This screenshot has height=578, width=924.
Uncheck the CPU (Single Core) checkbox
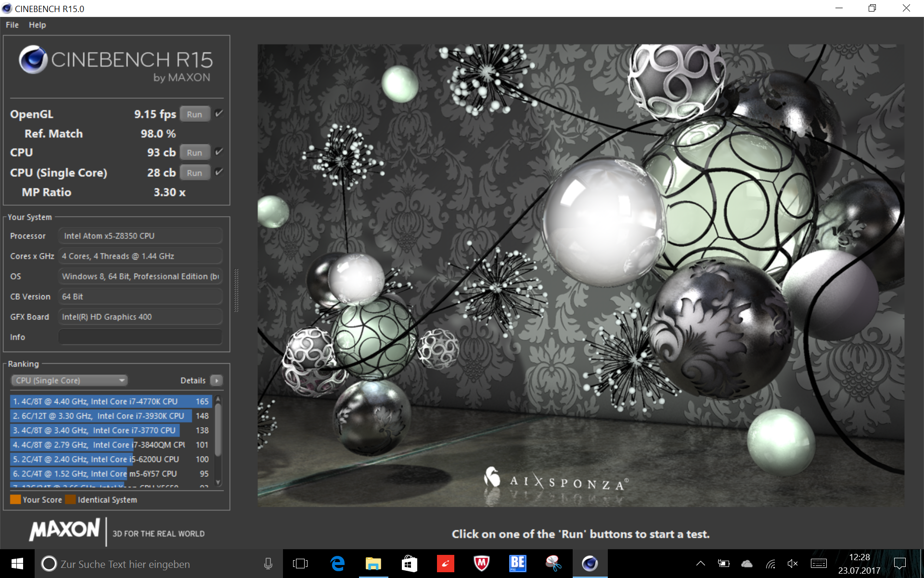[219, 172]
